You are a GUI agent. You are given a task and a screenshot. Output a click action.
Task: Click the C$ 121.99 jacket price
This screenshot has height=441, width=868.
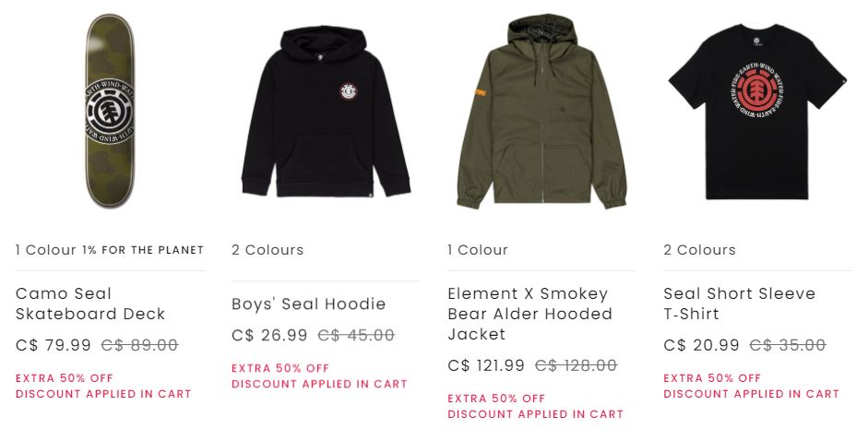485,365
